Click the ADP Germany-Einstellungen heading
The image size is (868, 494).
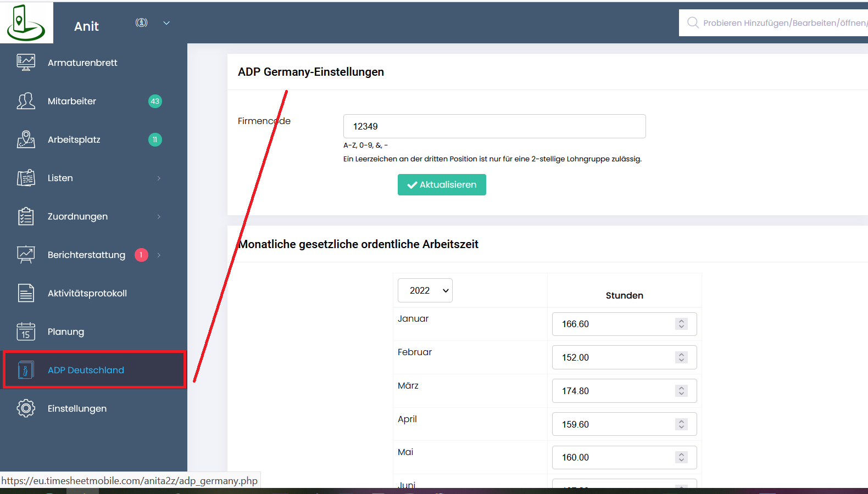311,72
